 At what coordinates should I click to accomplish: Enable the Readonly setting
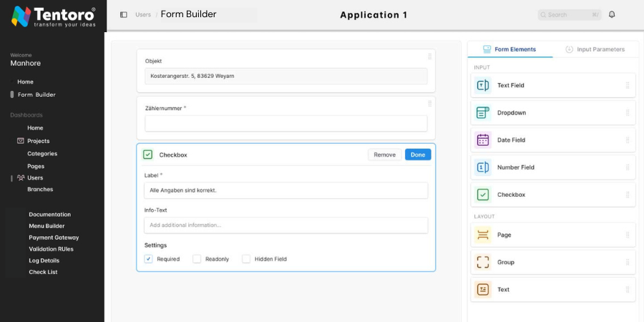coord(197,259)
